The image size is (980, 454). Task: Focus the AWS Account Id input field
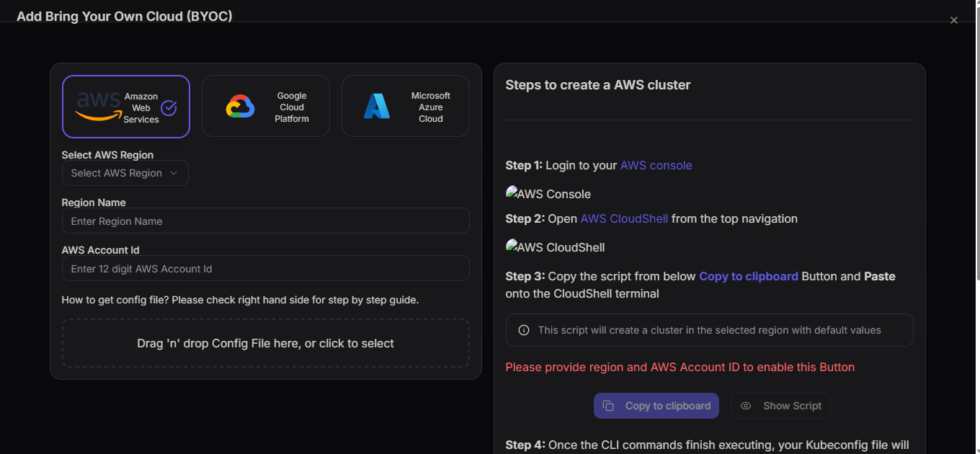[266, 268]
